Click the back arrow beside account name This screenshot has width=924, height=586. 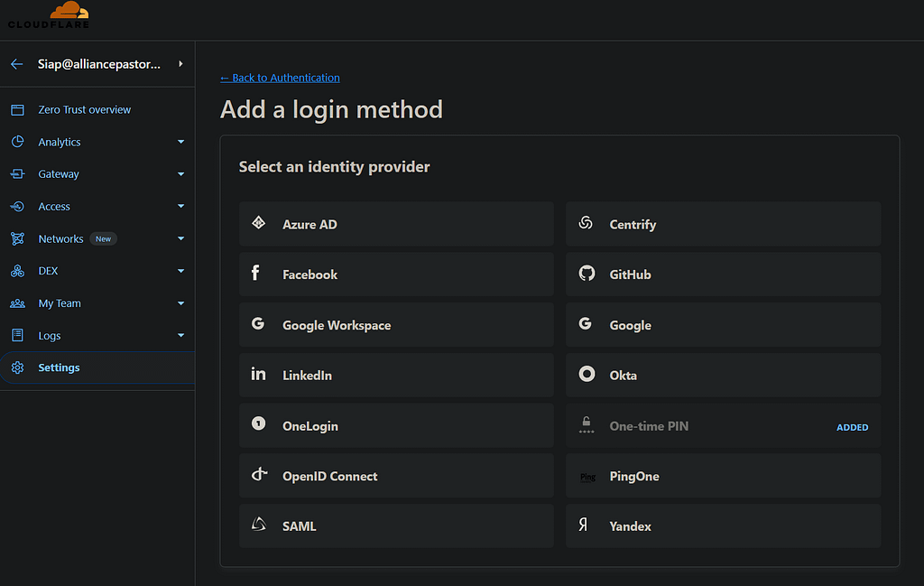tap(16, 64)
